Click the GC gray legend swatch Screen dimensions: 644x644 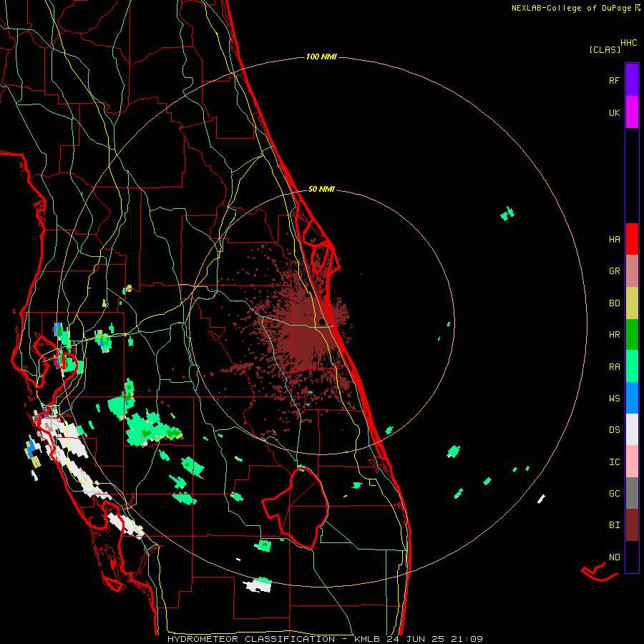coord(632,493)
